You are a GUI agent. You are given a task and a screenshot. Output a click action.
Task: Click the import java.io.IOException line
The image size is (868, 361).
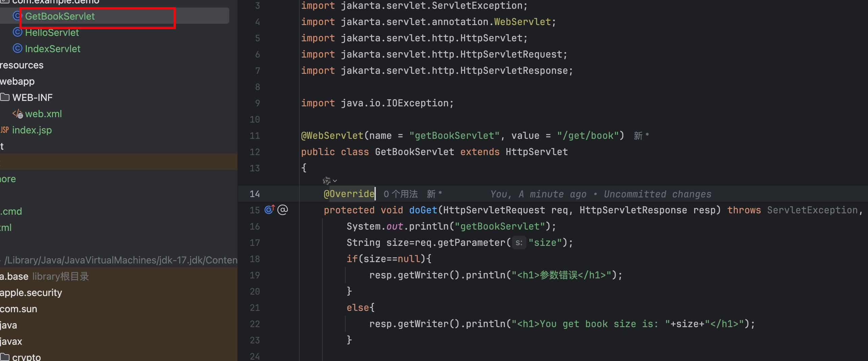(377, 103)
